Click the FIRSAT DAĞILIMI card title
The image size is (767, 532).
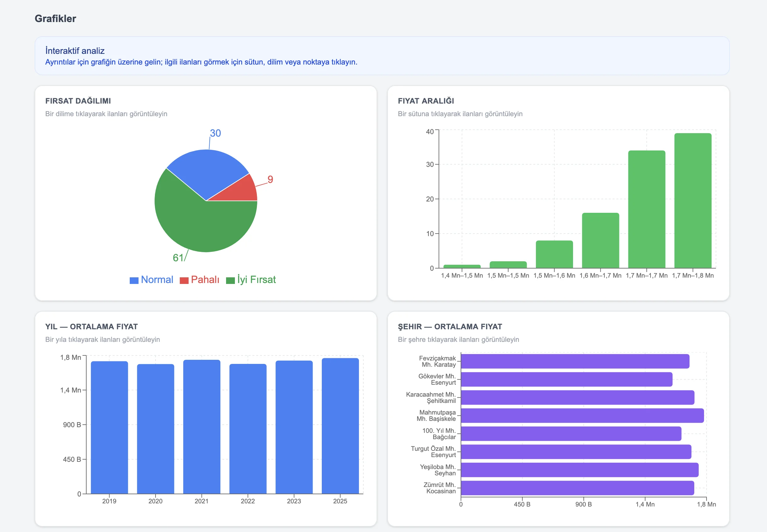78,101
